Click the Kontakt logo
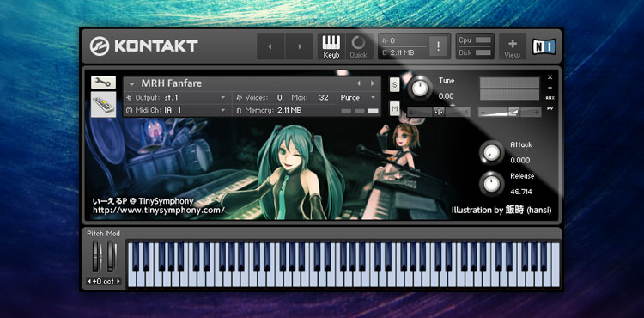The height and width of the screenshot is (318, 644). [143, 46]
